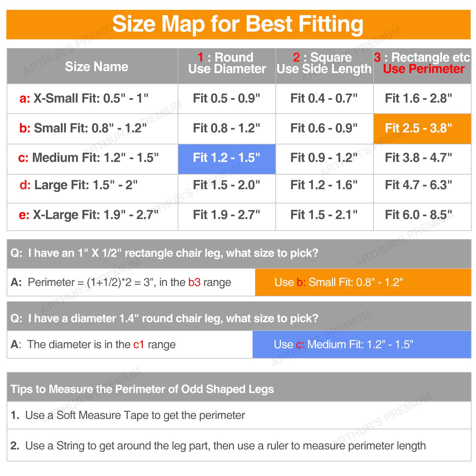The image size is (476, 476).
Task: Click the blue highlighted 'Fit 1.2 - 1.5"' cell
Action: [x=227, y=159]
